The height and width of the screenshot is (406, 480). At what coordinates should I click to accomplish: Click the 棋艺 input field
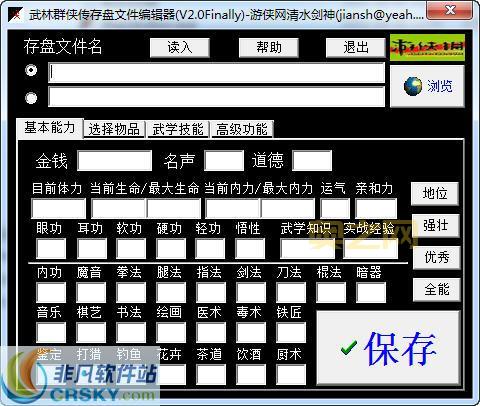point(91,333)
